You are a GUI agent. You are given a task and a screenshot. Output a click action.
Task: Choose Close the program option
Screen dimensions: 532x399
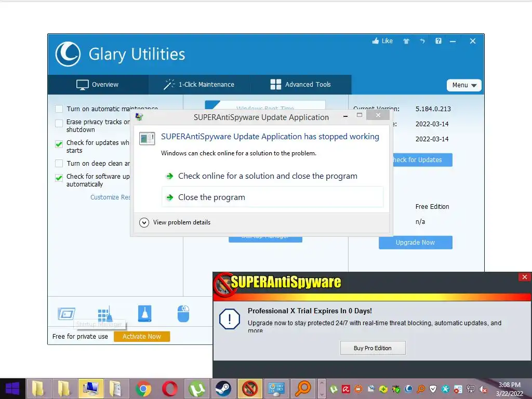click(272, 197)
